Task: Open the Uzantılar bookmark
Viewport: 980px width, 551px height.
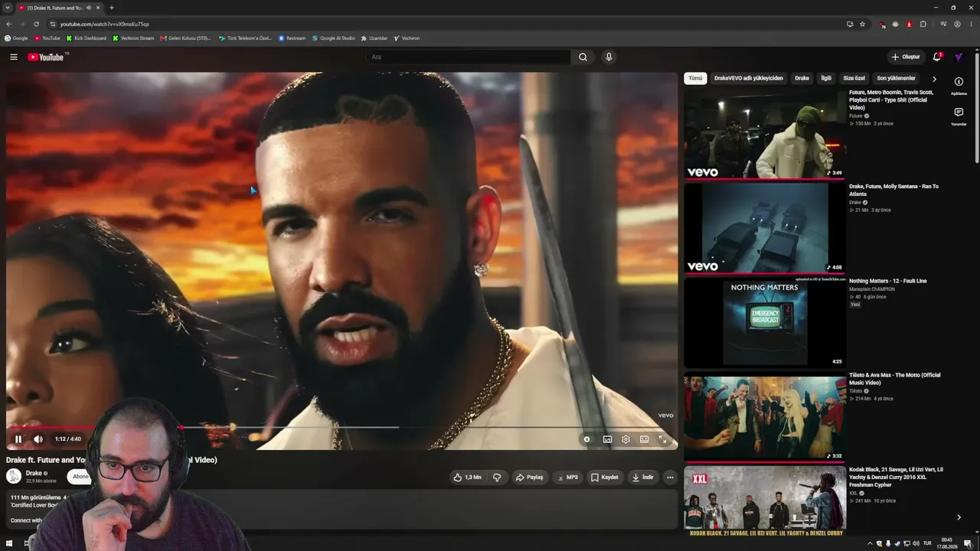Action: [x=374, y=37]
